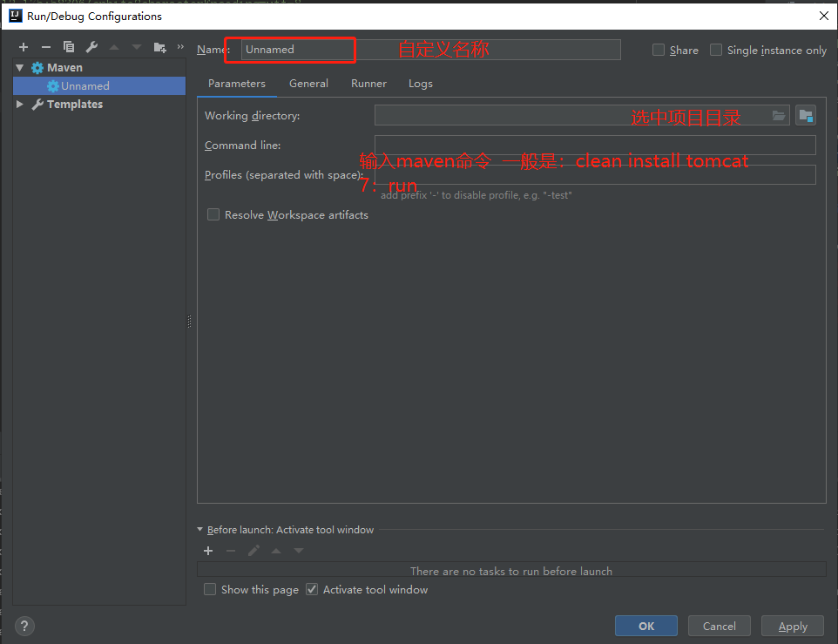Create a new folder for configurations
This screenshot has height=644, width=838.
point(159,47)
